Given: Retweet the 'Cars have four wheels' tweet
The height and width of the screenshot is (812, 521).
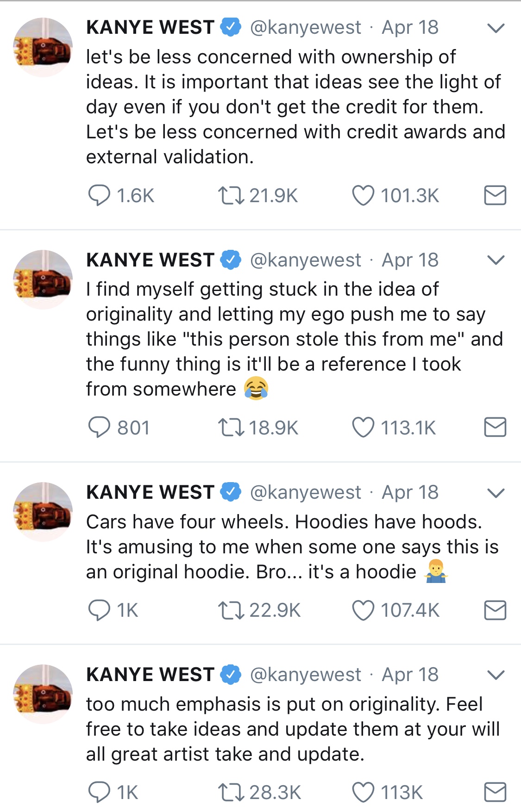Looking at the screenshot, I should [x=231, y=610].
